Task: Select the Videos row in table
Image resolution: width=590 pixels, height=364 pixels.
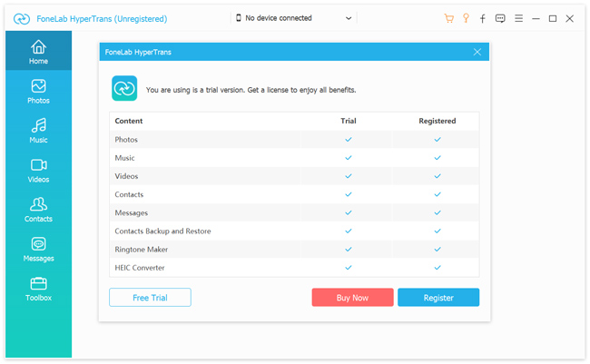Action: pyautogui.click(x=294, y=176)
